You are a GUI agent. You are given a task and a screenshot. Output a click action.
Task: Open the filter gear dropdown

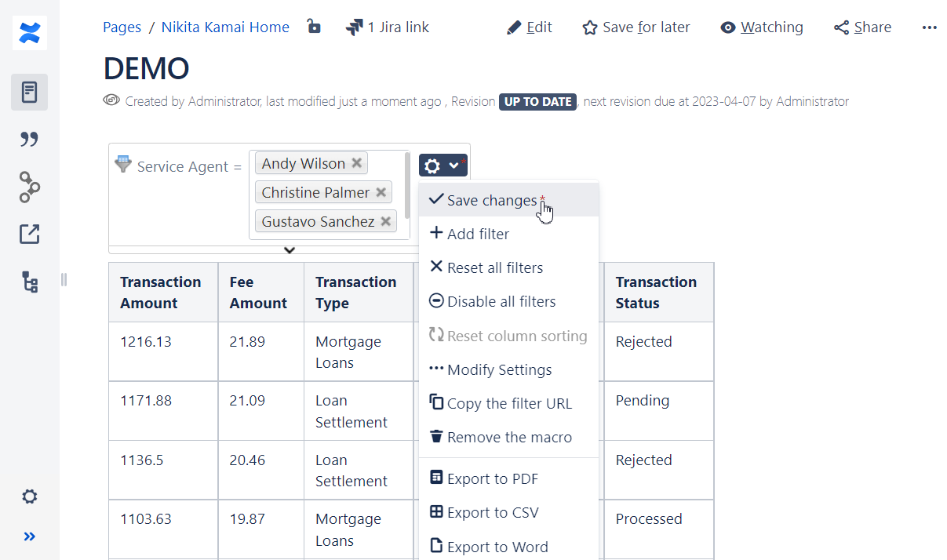click(443, 165)
